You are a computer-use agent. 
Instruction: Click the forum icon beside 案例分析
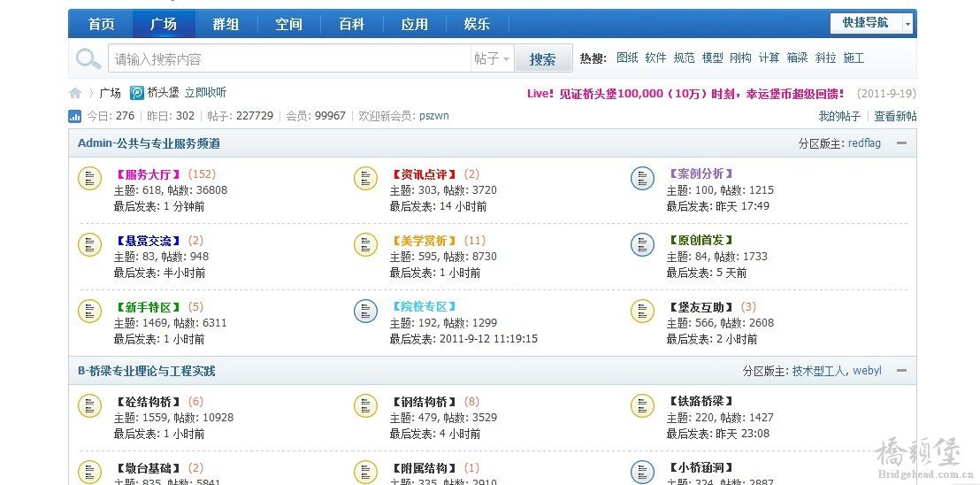(x=642, y=178)
